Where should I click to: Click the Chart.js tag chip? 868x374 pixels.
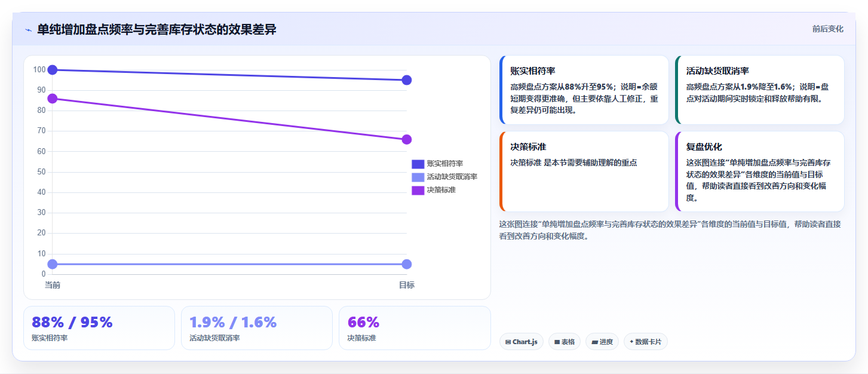click(x=521, y=342)
